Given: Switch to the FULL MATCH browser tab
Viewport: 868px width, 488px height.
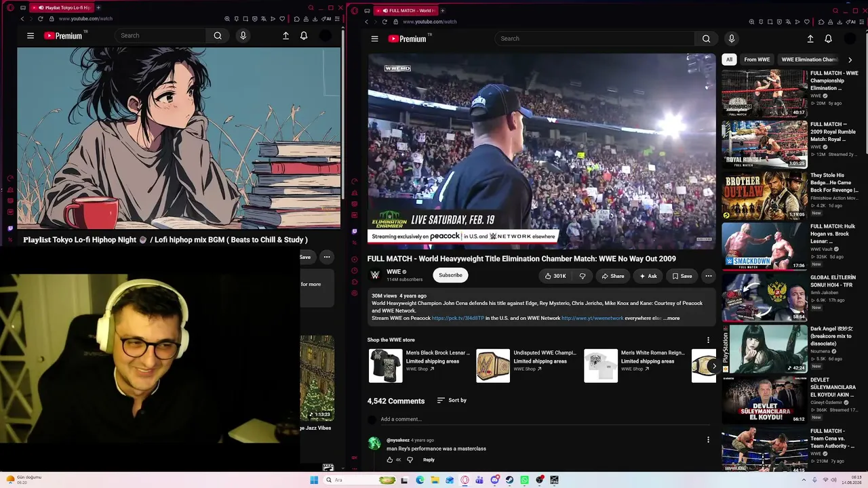Looking at the screenshot, I should pos(407,10).
